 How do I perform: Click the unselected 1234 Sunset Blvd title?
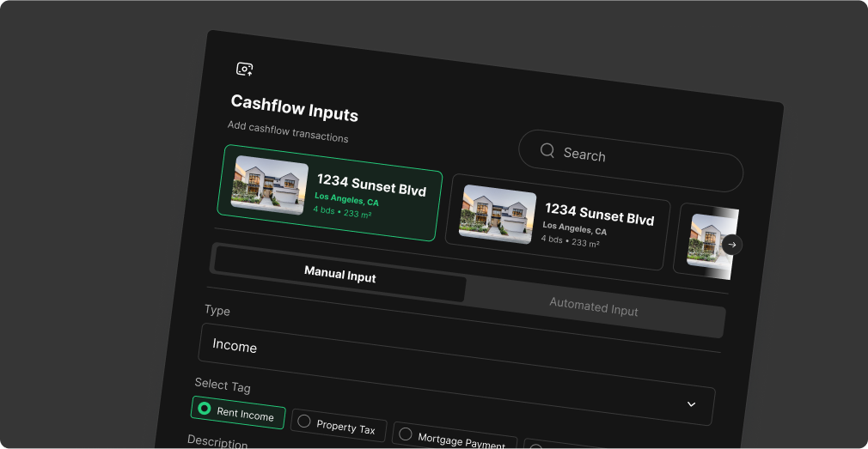tap(599, 214)
